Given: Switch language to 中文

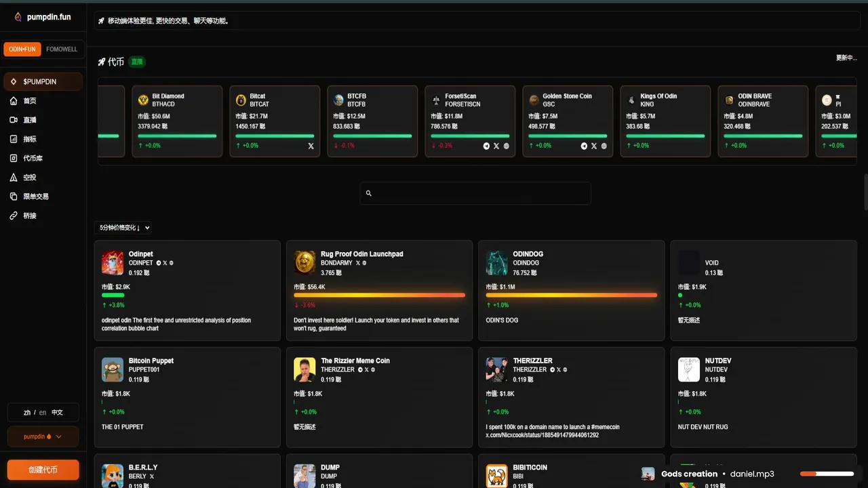Looking at the screenshot, I should point(57,412).
